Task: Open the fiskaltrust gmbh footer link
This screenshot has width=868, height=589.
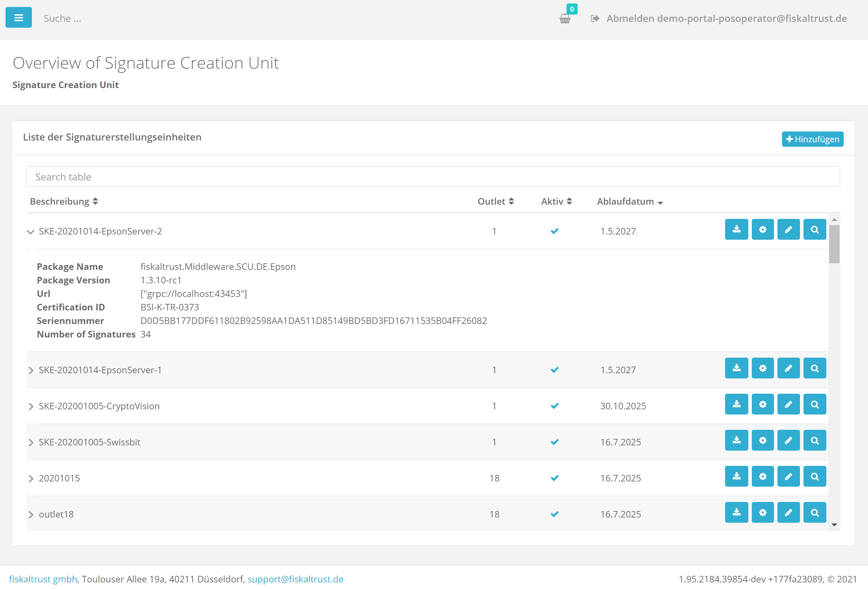Action: pos(43,579)
